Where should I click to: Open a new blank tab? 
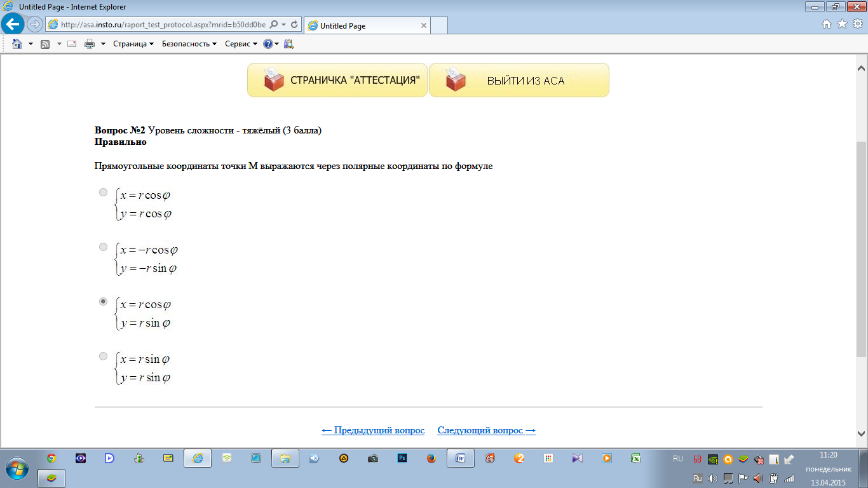(x=439, y=25)
